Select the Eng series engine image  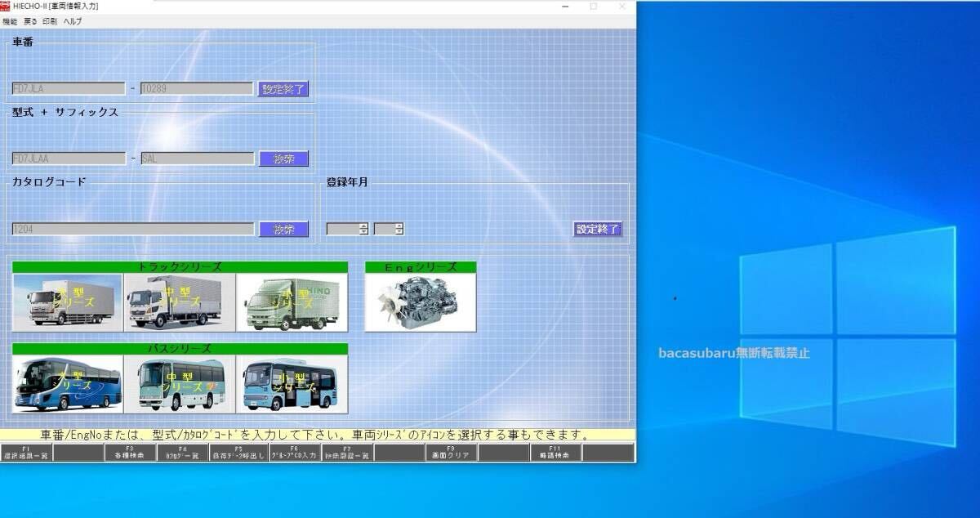[420, 302]
